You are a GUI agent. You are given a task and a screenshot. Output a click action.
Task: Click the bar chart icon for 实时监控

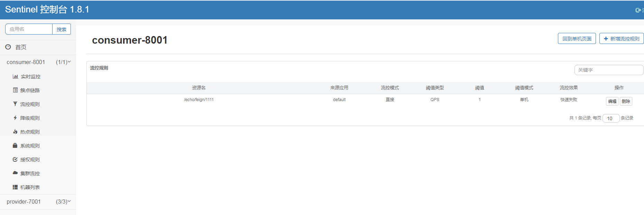(15, 77)
